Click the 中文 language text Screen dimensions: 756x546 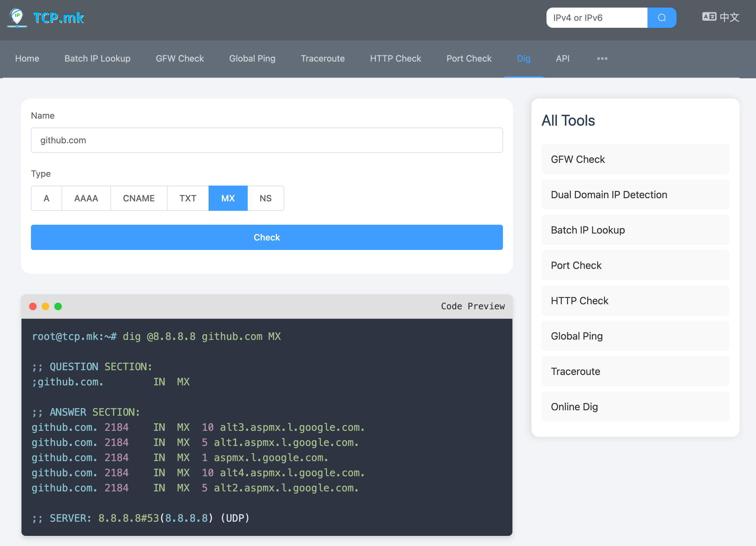pyautogui.click(x=730, y=17)
